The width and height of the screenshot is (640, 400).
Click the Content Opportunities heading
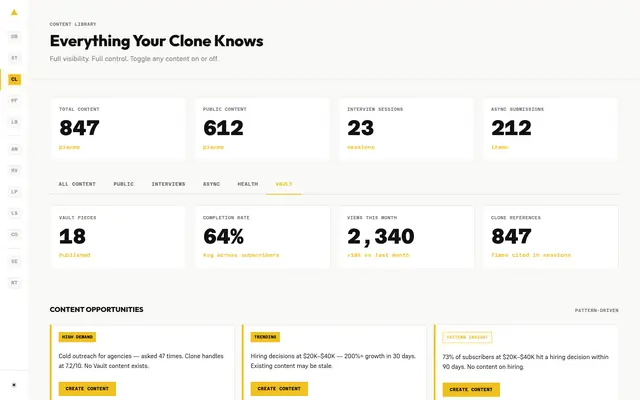tap(96, 309)
